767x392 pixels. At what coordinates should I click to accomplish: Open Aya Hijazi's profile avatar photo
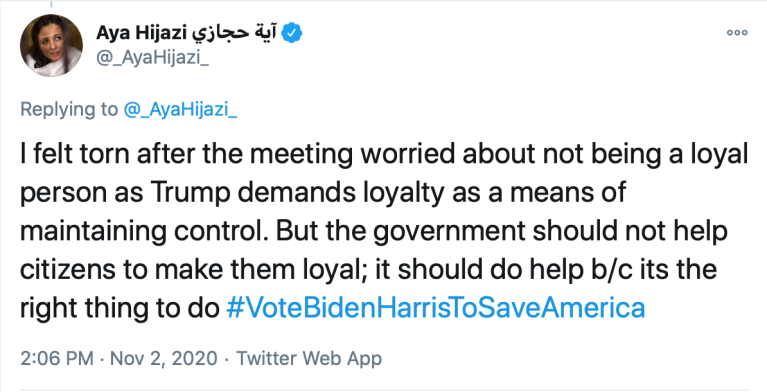51,46
